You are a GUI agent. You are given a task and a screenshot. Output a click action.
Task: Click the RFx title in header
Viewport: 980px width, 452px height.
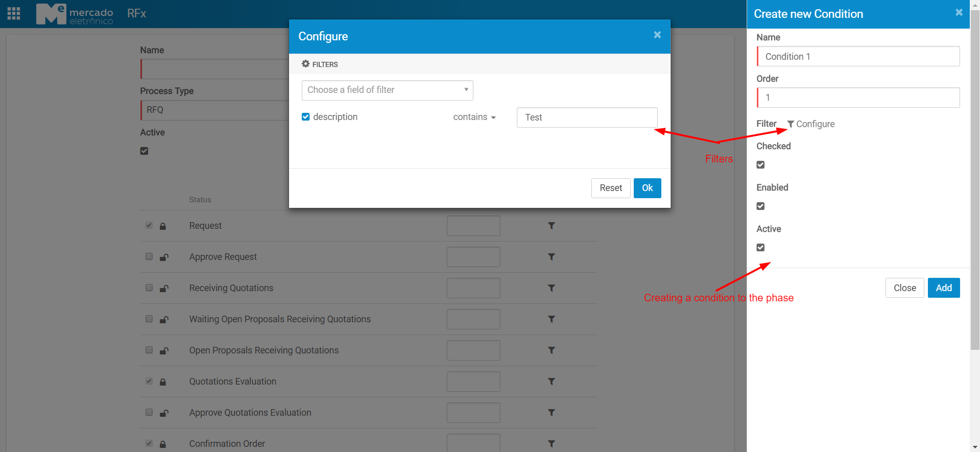136,13
